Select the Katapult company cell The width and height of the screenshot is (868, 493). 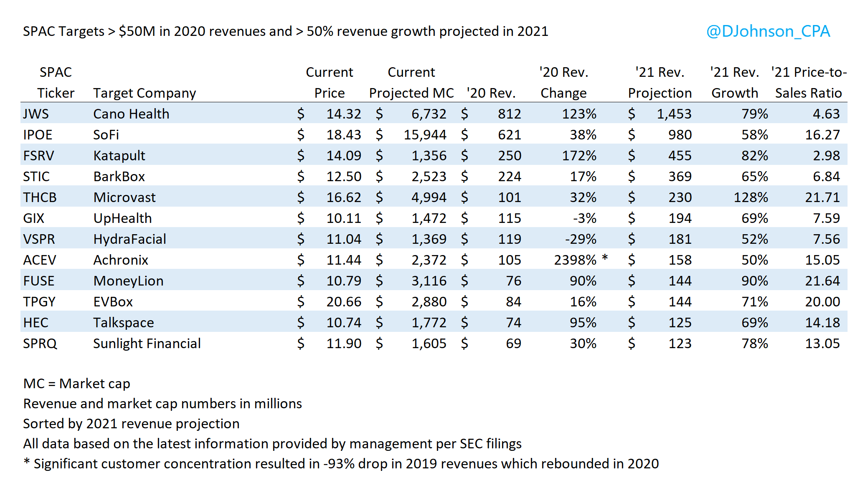pyautogui.click(x=119, y=156)
